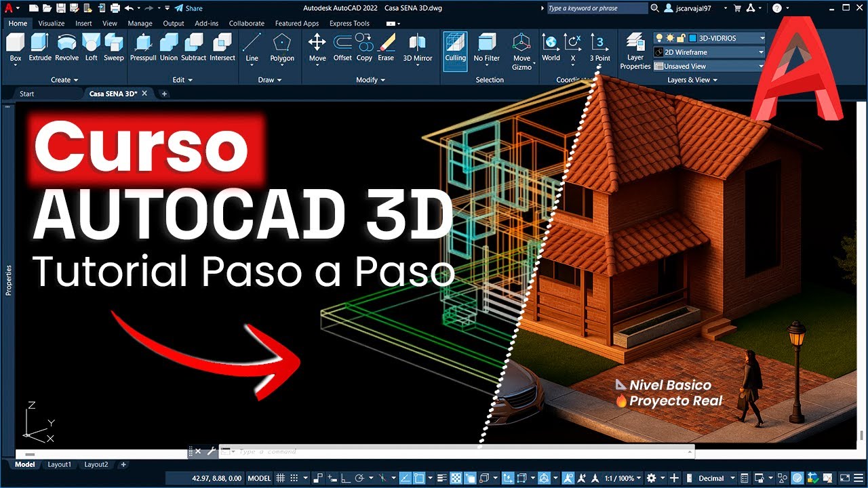Click the command line wrench icon
This screenshot has width=868, height=488.
pos(211,451)
